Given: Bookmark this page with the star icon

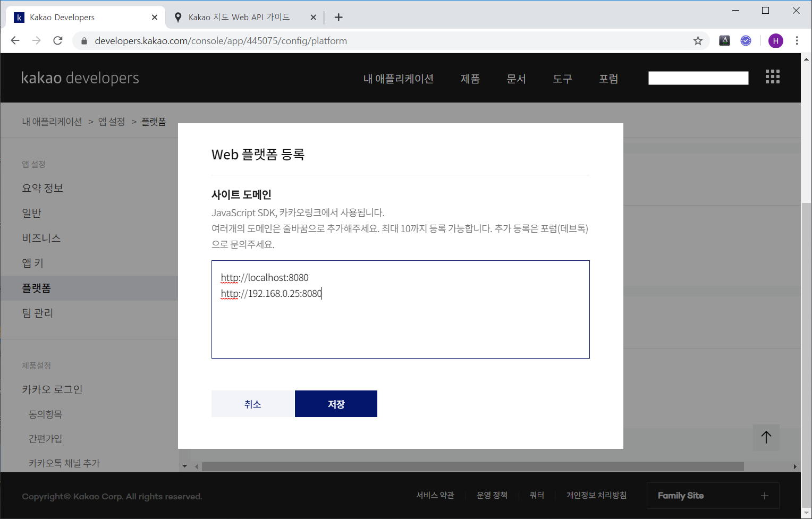Looking at the screenshot, I should pos(698,41).
